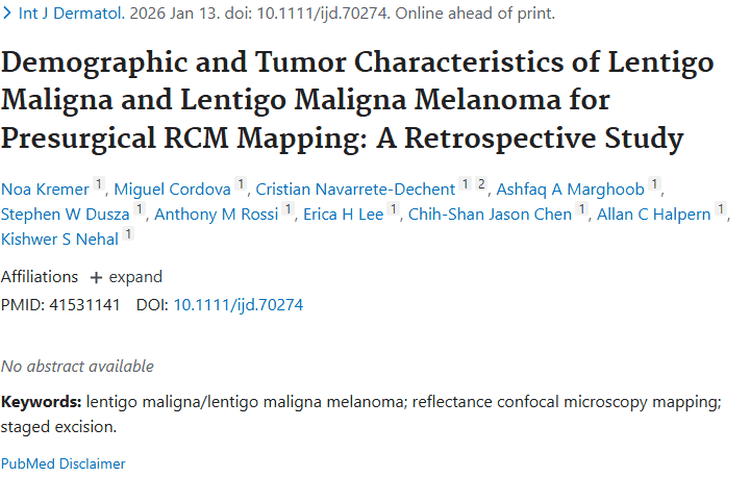
Task: Click the chevron before Int J Dermatol
Action: click(8, 14)
